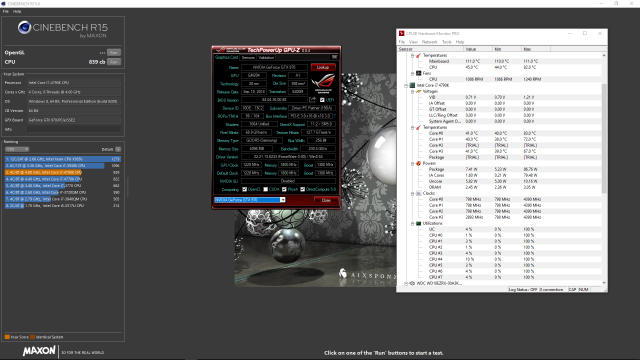The height and width of the screenshot is (360, 640).
Task: Open the HWMonitor Tools menu
Action: 447,42
